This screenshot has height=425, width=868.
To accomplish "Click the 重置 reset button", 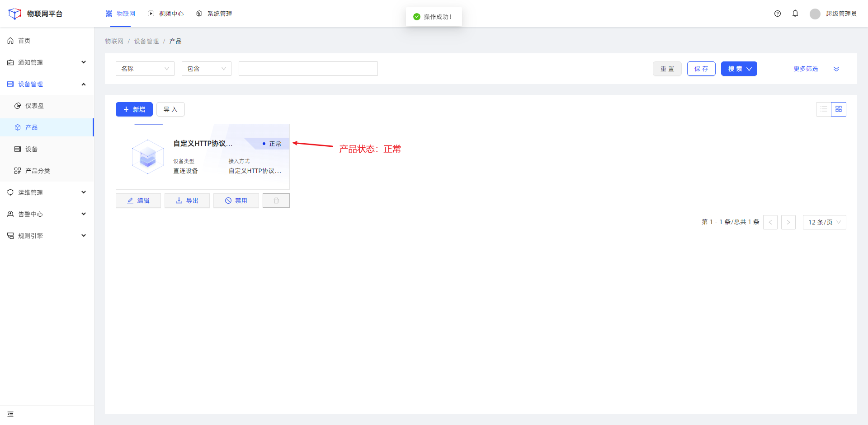I will 667,69.
